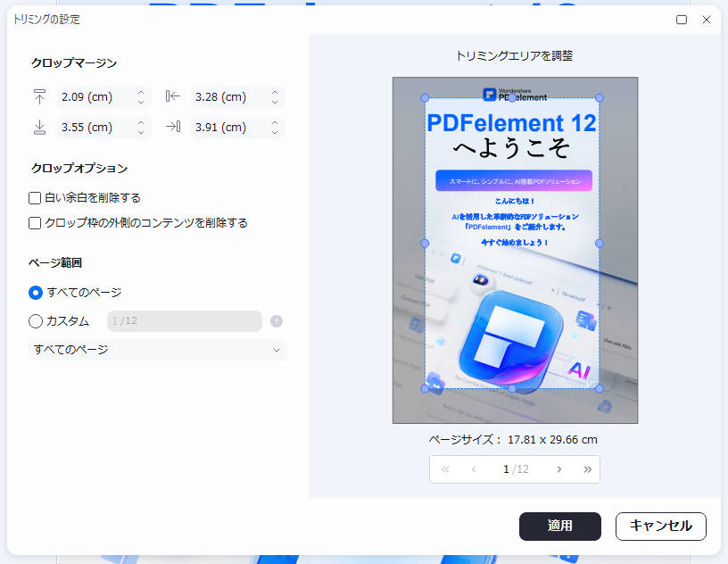Click the custom page range input field
The height and width of the screenshot is (564, 728).
[x=183, y=321]
